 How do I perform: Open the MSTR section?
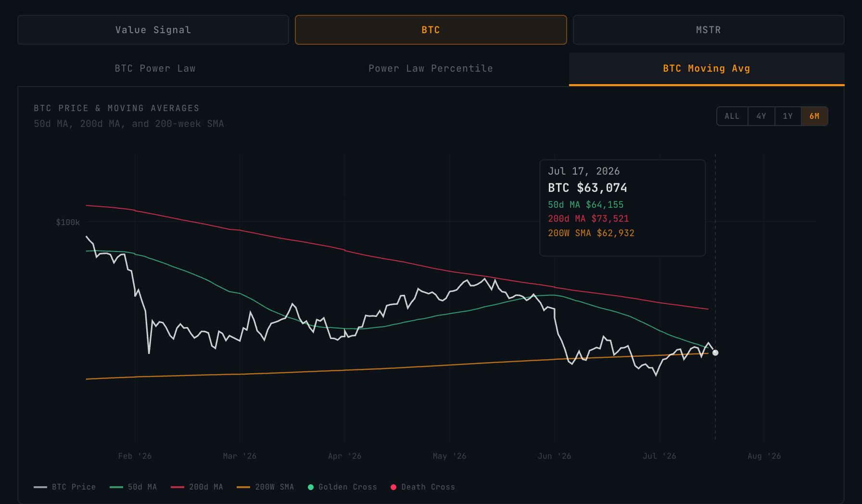coord(709,30)
